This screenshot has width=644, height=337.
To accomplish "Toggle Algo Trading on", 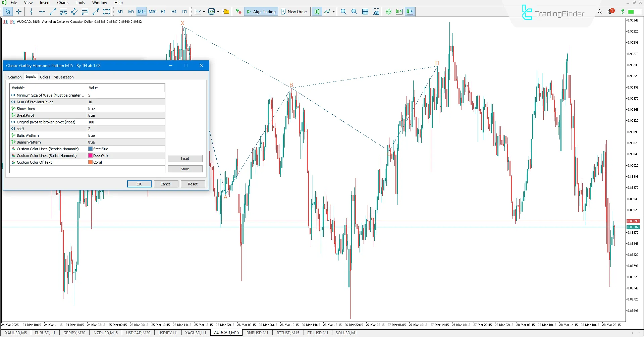I will point(261,11).
